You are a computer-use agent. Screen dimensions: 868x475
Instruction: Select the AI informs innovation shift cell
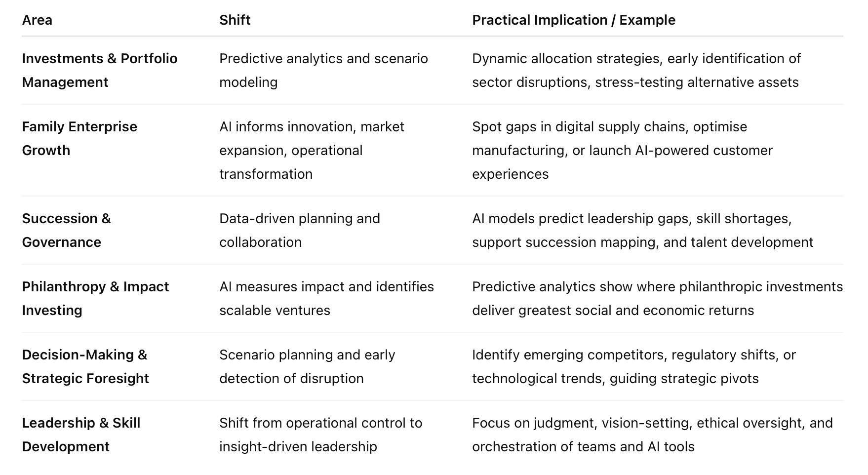[311, 150]
